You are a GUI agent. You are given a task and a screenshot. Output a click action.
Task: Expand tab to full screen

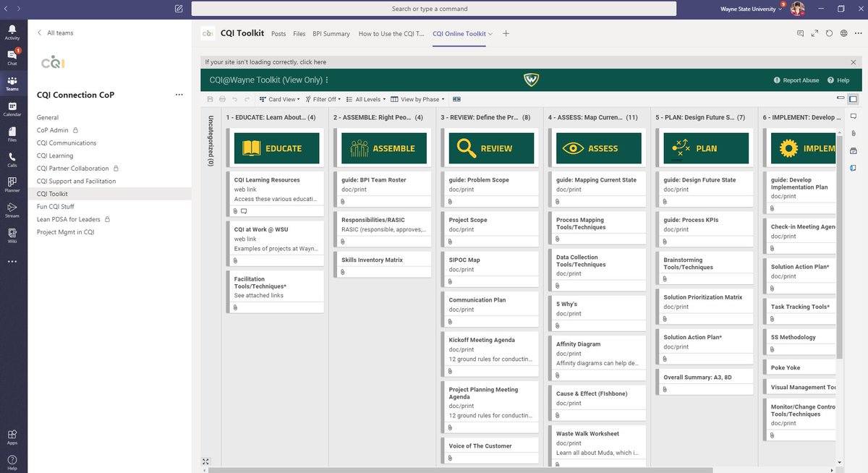pyautogui.click(x=814, y=33)
